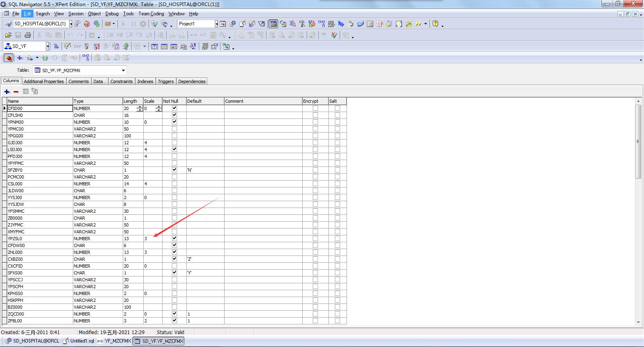Click the Length cell of YPZSL0 row
The image size is (644, 347).
click(x=133, y=239)
